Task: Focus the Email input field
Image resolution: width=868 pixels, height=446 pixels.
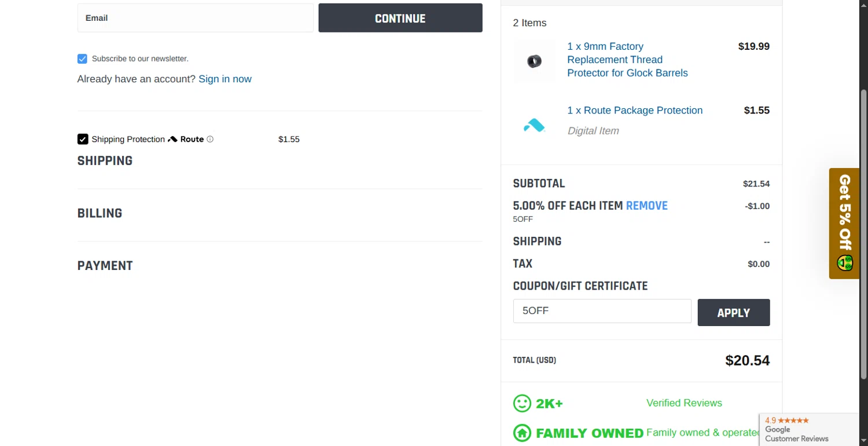Action: 195,18
